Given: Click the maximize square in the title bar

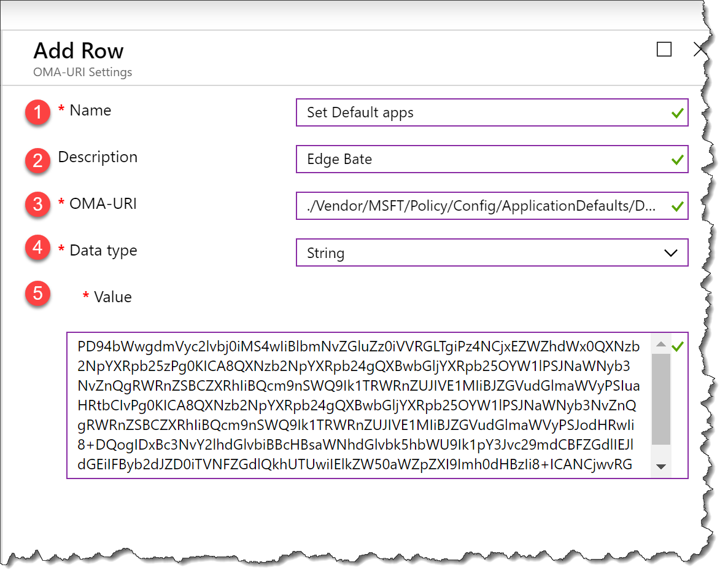Looking at the screenshot, I should click(x=664, y=50).
